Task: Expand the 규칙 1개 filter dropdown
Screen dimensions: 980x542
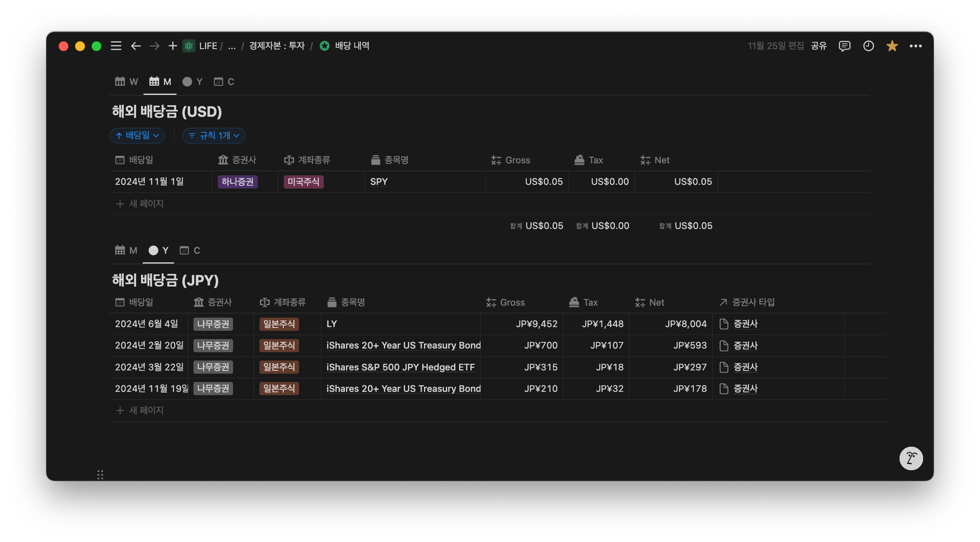Action: click(214, 136)
